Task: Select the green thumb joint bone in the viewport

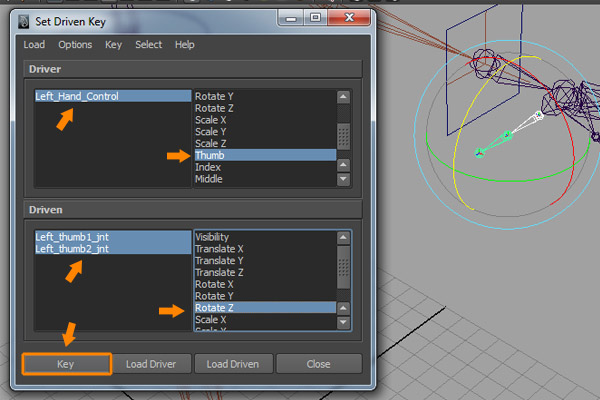Action: [495, 144]
